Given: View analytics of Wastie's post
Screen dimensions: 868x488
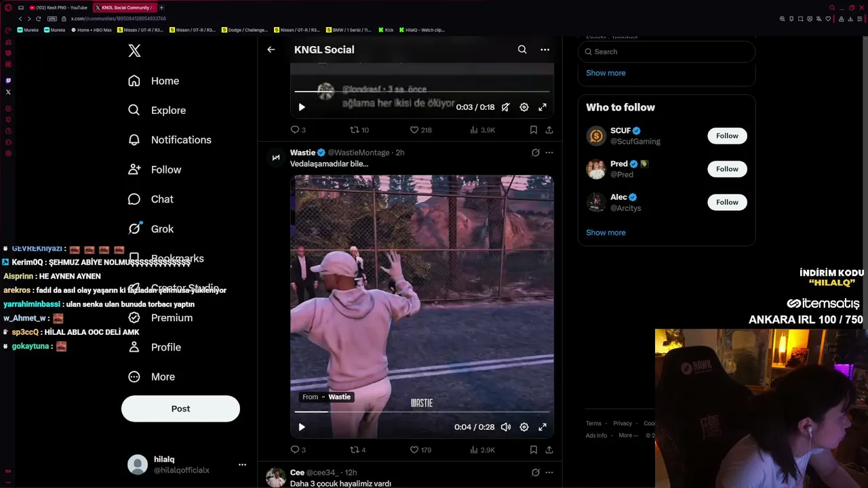Looking at the screenshot, I should point(482,449).
